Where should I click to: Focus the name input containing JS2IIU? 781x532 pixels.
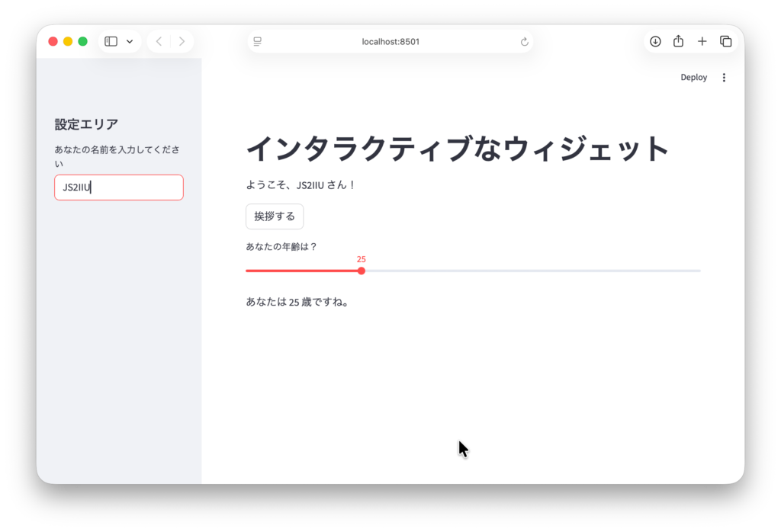(119, 187)
